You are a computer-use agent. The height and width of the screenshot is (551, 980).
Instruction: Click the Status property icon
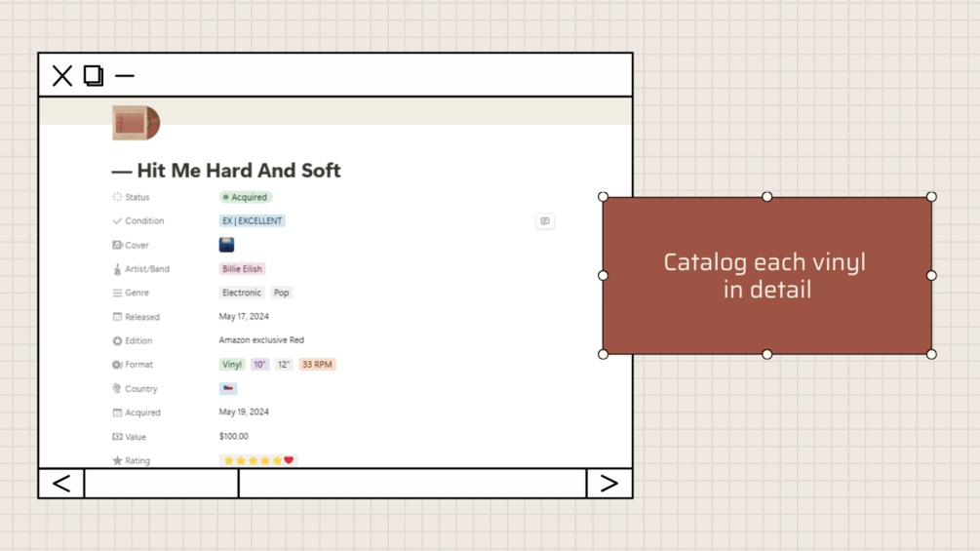coord(117,197)
